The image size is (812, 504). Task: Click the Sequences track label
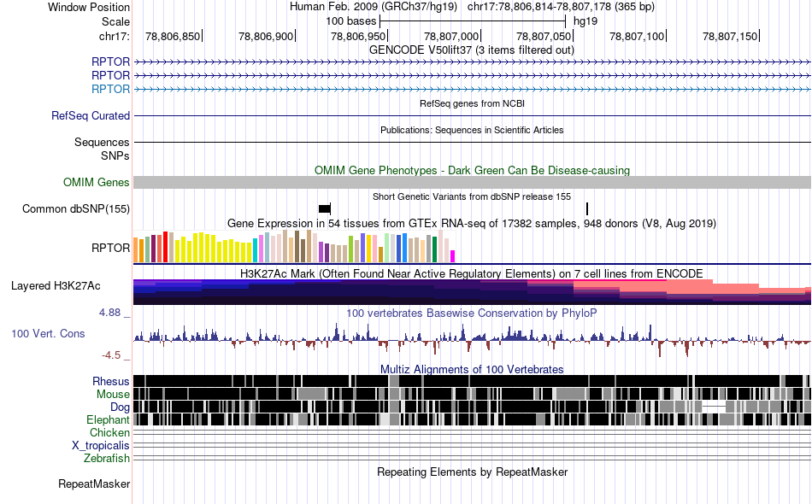pos(102,142)
